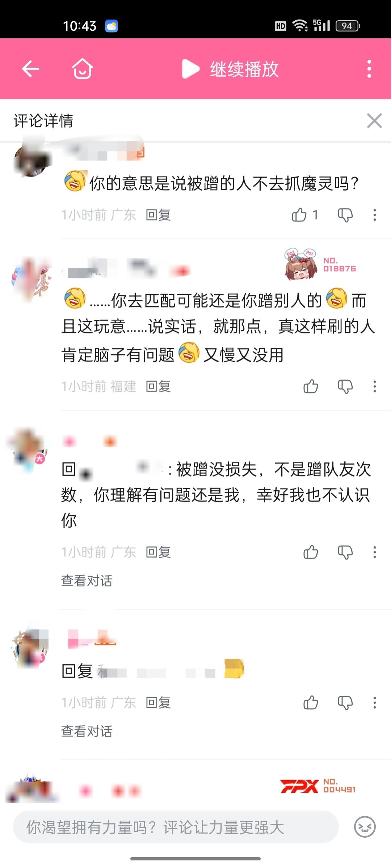391x868 pixels.
Task: Open the three-dot menu in pink header
Action: coord(369,69)
